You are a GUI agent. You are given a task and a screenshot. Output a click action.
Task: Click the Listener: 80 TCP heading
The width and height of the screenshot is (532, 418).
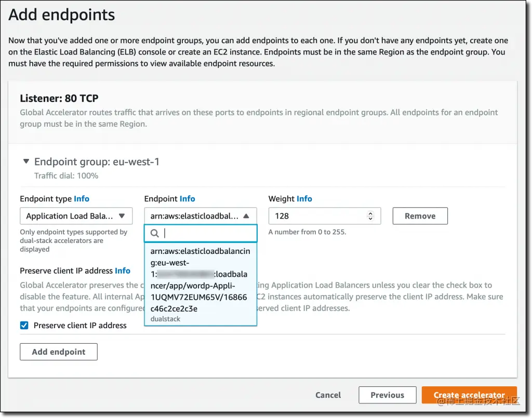click(x=59, y=98)
